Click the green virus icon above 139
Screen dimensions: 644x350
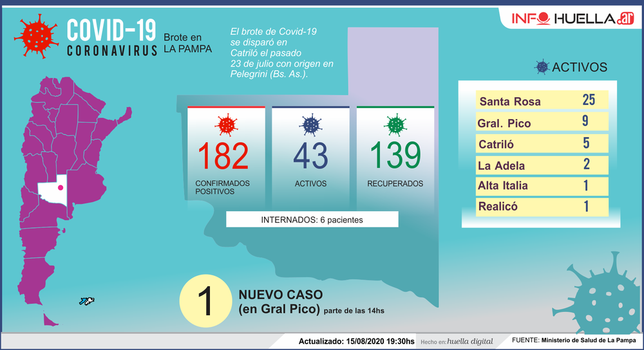(395, 124)
